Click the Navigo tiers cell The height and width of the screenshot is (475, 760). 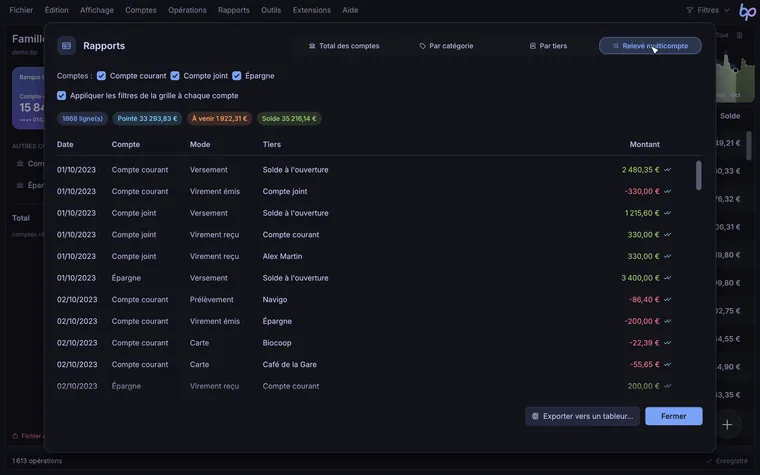click(275, 300)
